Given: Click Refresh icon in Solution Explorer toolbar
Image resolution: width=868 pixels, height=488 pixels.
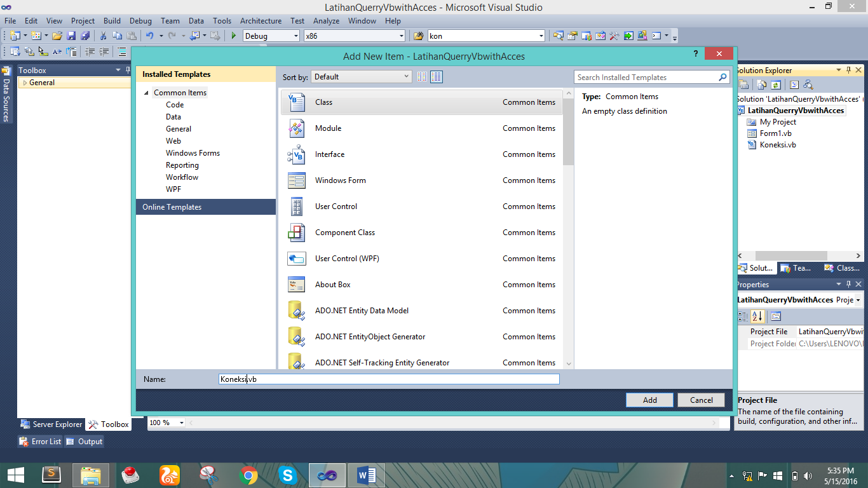Looking at the screenshot, I should click(x=776, y=85).
